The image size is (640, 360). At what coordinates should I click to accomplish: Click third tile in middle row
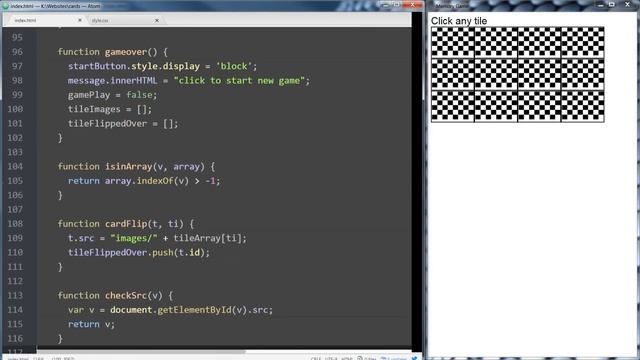[x=539, y=74]
